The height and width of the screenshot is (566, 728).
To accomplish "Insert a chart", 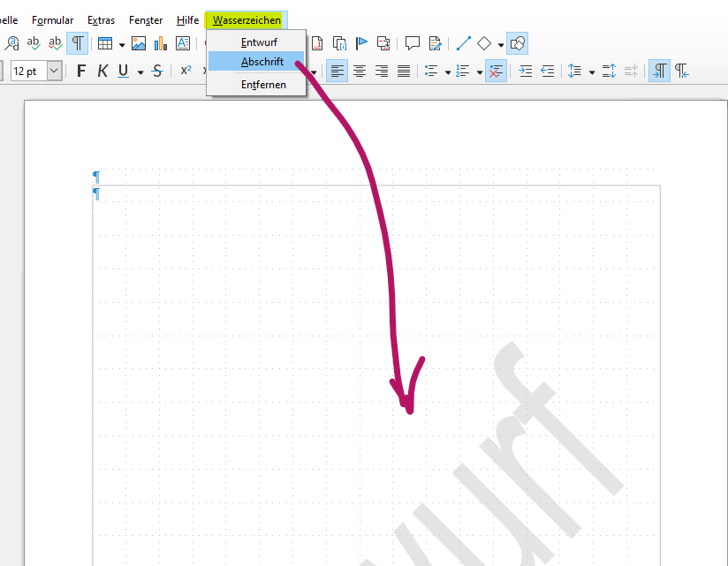I will click(x=161, y=43).
